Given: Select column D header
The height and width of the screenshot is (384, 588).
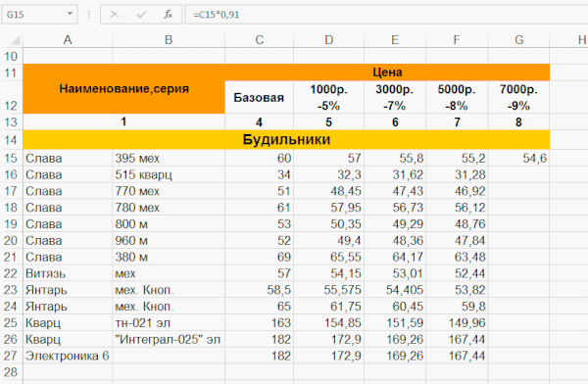Looking at the screenshot, I should (329, 40).
